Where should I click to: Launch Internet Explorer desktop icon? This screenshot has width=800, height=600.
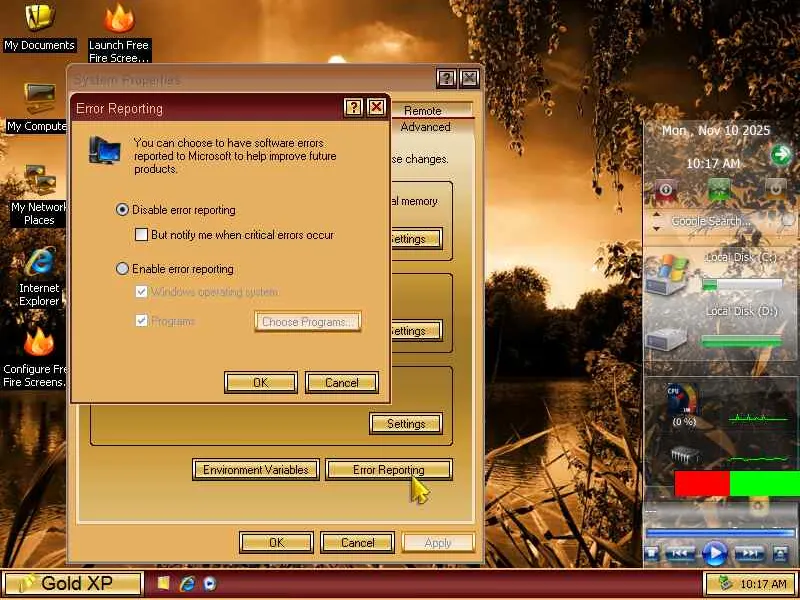pos(39,278)
